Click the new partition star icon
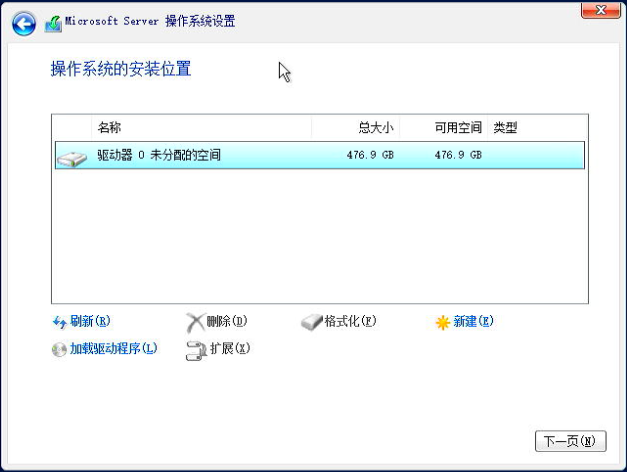627x472 pixels. (x=443, y=322)
